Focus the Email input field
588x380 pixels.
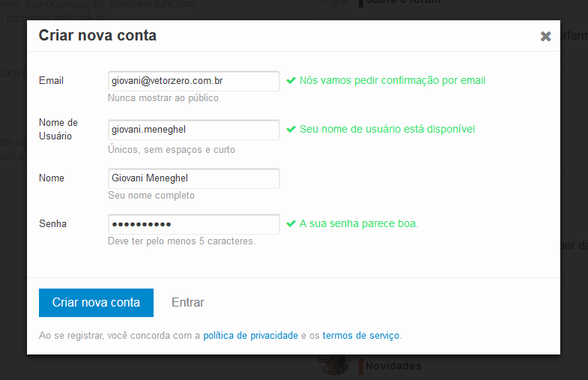pyautogui.click(x=193, y=81)
